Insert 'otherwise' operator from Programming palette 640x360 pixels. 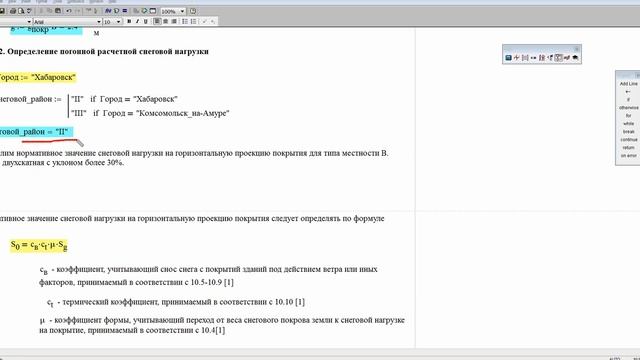coord(629,108)
